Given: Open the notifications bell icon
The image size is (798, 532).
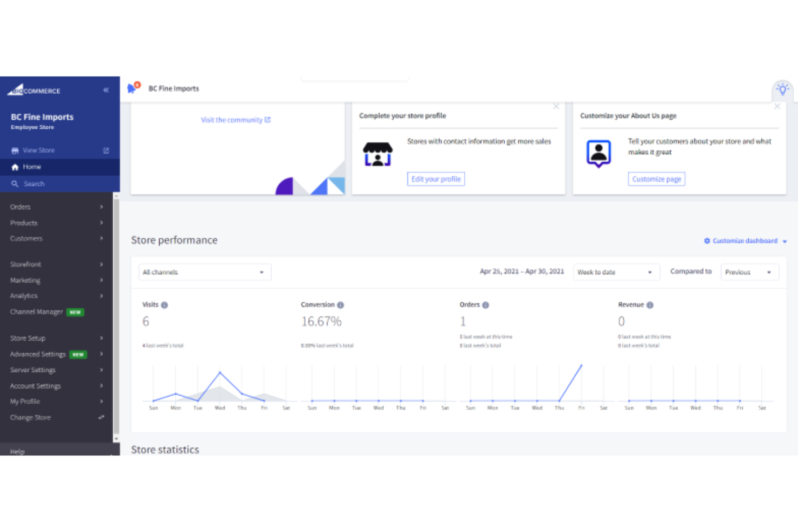Looking at the screenshot, I should (132, 88).
